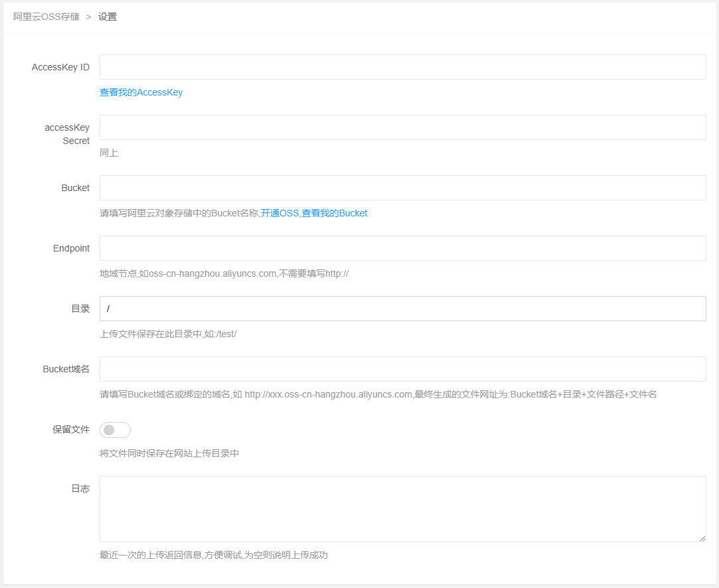Click the hint mentioning oss-cn-hangzhou.aliyuncs.com,不需要填写http://
Screen dimensions: 719x588
224,273
